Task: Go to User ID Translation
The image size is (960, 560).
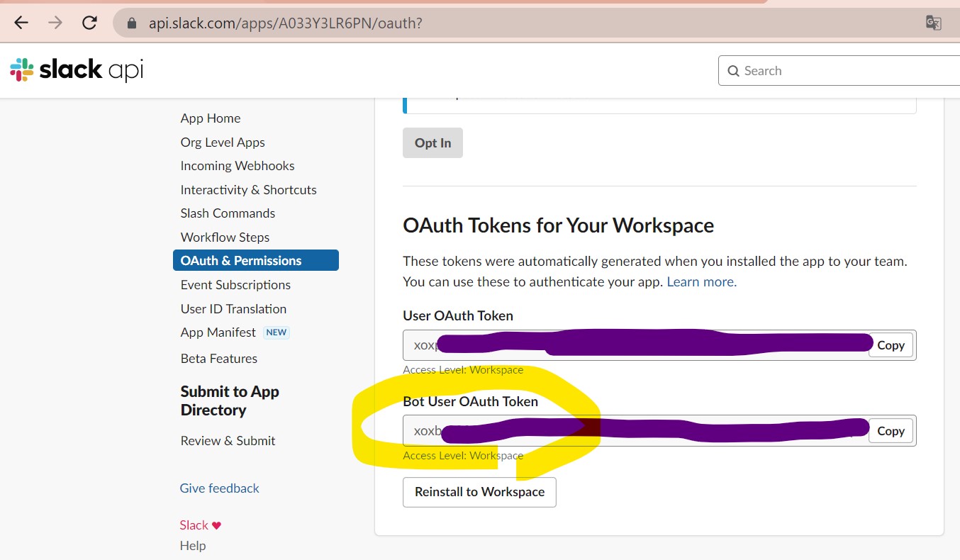Action: [x=233, y=309]
